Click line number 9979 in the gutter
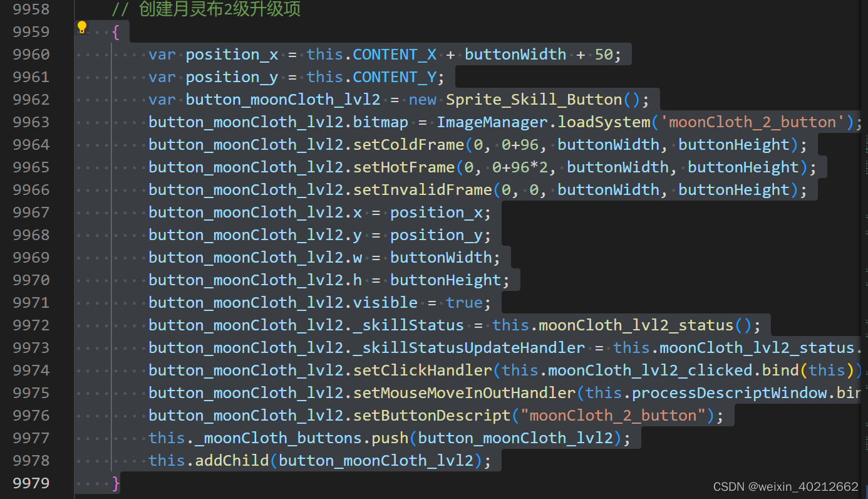The width and height of the screenshot is (868, 499). (x=31, y=483)
